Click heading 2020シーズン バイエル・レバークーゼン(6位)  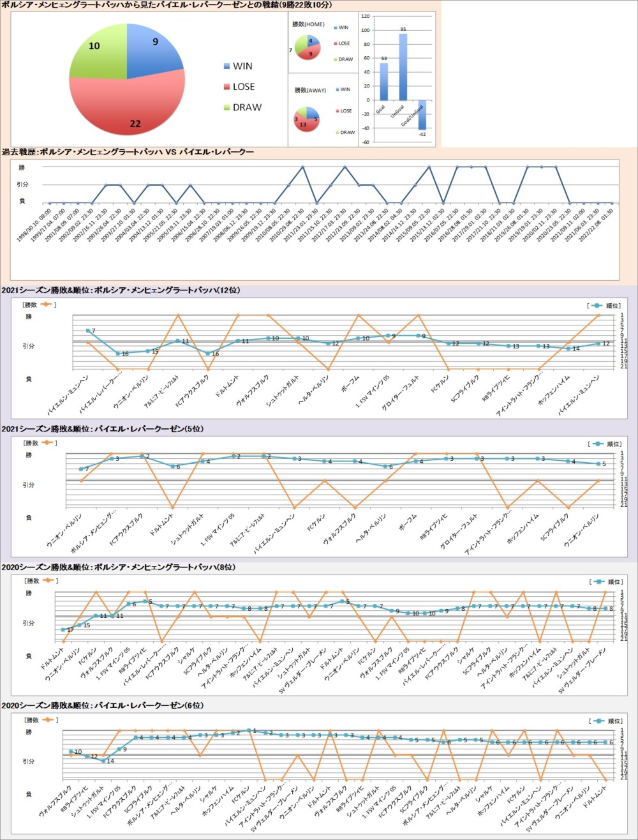(103, 705)
